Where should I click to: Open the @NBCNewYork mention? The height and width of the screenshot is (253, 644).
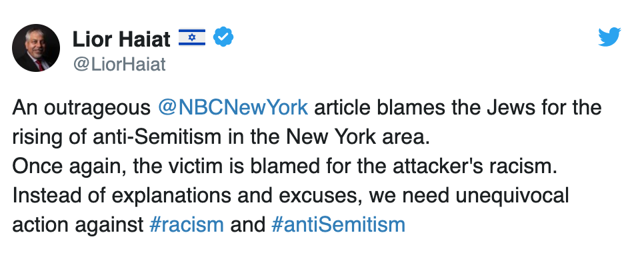click(233, 108)
